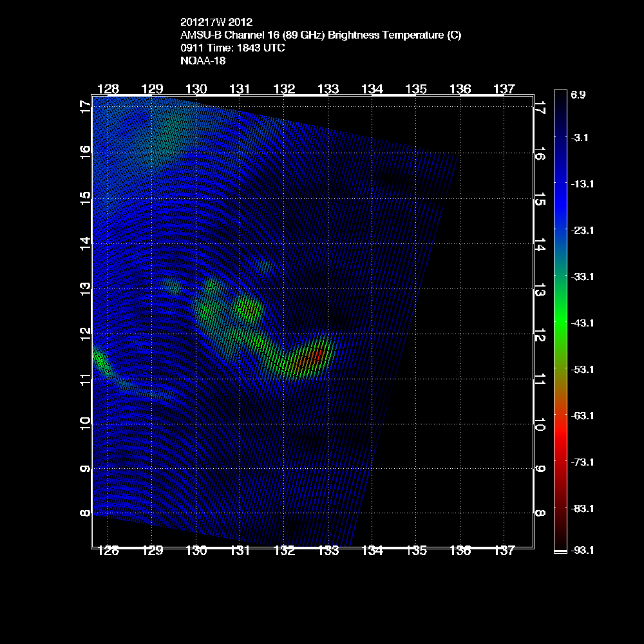Click longitude label 134 on the top axis
This screenshot has height=644, width=644.
click(372, 89)
